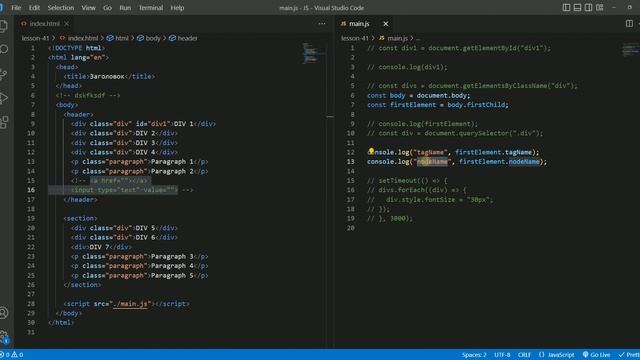Open the View menu

tap(89, 8)
